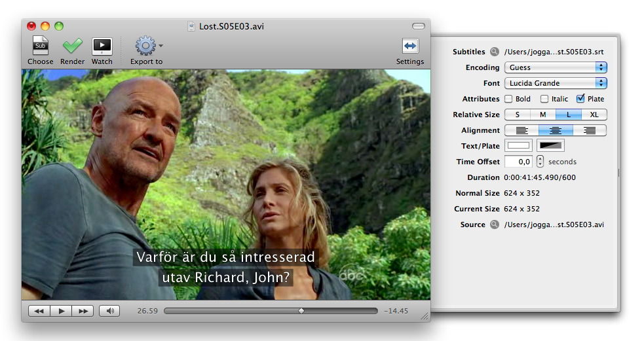Click the green Render checkmark
Screen dimensions: 644x341
pyautogui.click(x=72, y=46)
